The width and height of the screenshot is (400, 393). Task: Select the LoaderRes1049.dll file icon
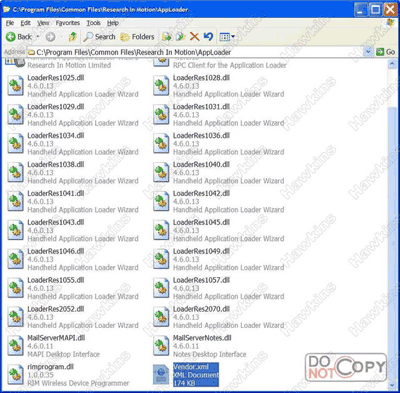pos(161,259)
